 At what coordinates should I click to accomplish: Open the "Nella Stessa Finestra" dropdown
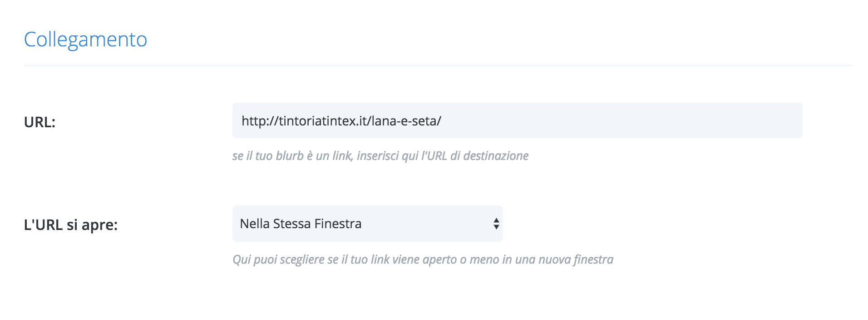(x=367, y=224)
